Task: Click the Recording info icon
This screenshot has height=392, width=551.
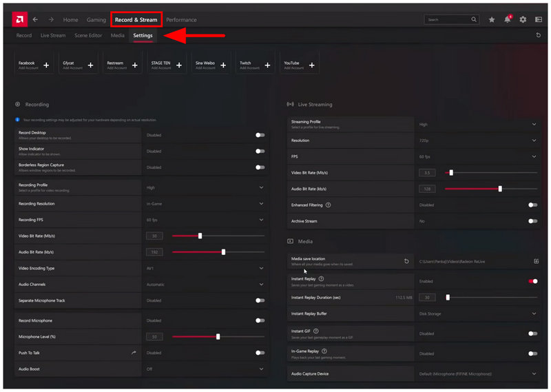Action: coord(17,120)
